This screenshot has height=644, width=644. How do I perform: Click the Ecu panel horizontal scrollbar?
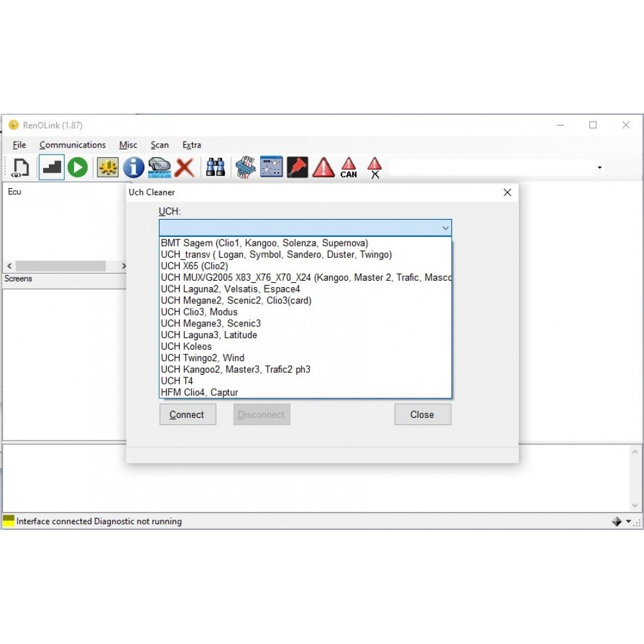[x=61, y=266]
